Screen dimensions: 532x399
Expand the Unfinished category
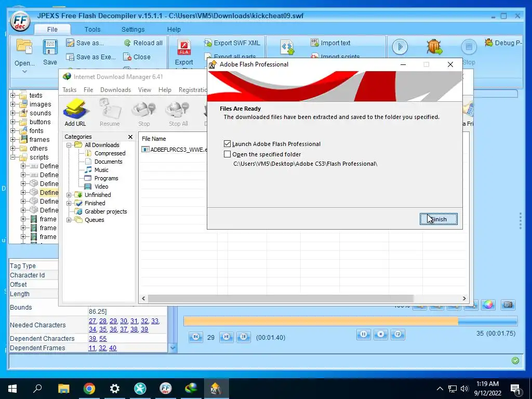tap(69, 195)
